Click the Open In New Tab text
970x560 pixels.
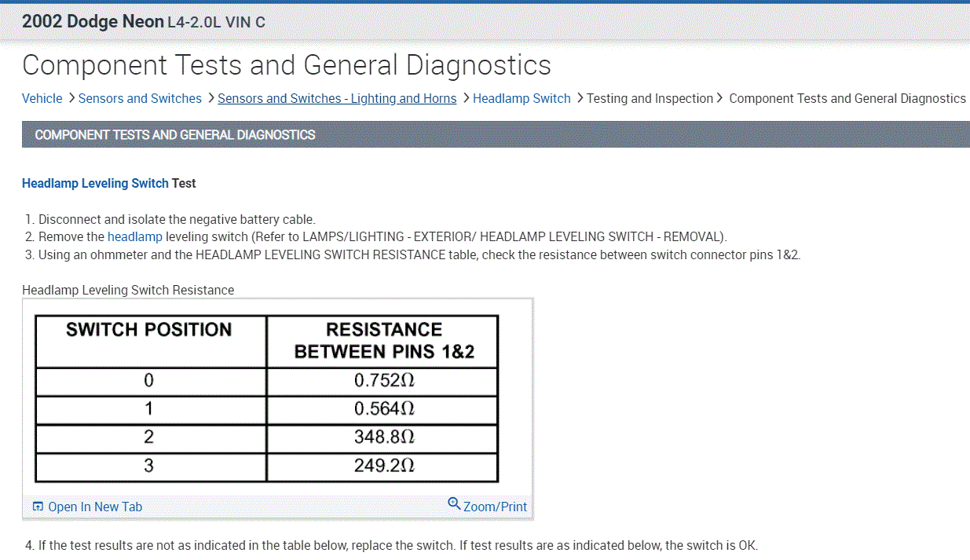click(95, 507)
